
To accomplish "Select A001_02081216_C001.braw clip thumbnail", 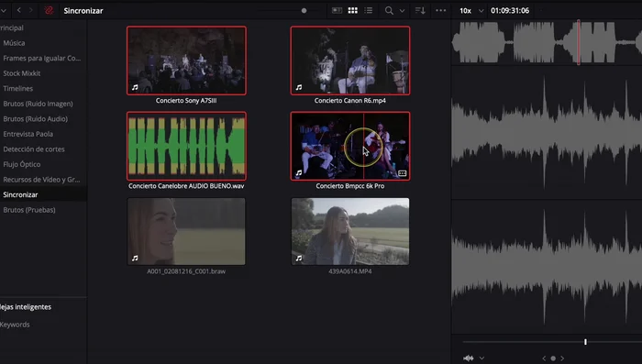I will [186, 231].
